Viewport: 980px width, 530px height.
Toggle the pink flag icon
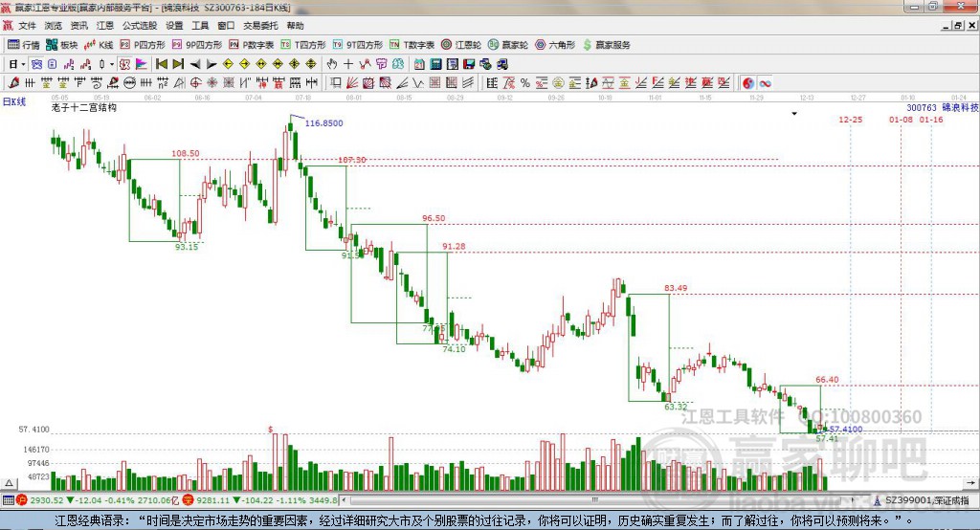[x=142, y=64]
